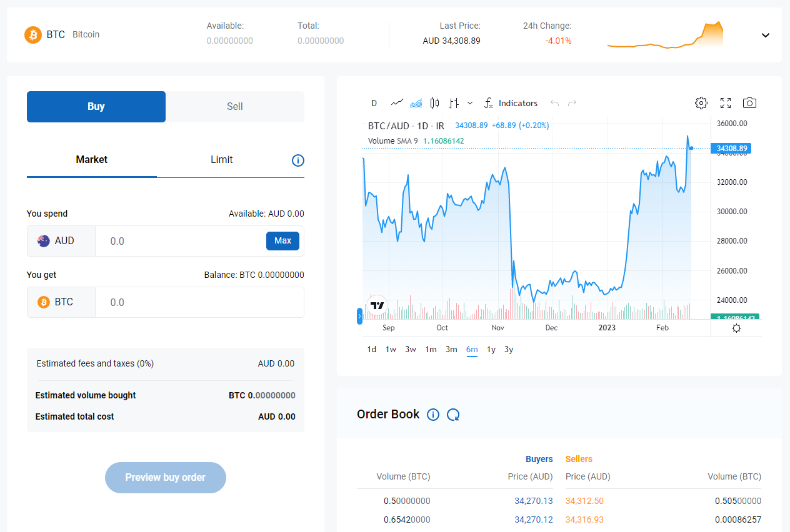Click Balance: BTC 0.00000000 text
This screenshot has height=532, width=790.
tap(254, 275)
